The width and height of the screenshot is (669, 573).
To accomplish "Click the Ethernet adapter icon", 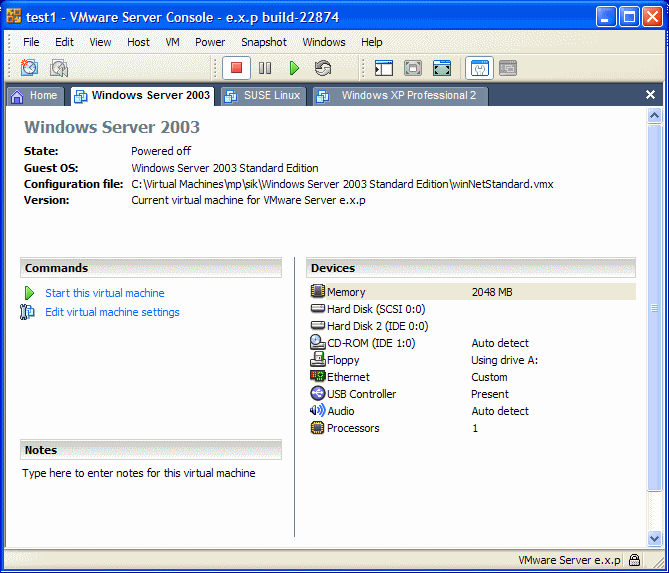I will pos(317,376).
